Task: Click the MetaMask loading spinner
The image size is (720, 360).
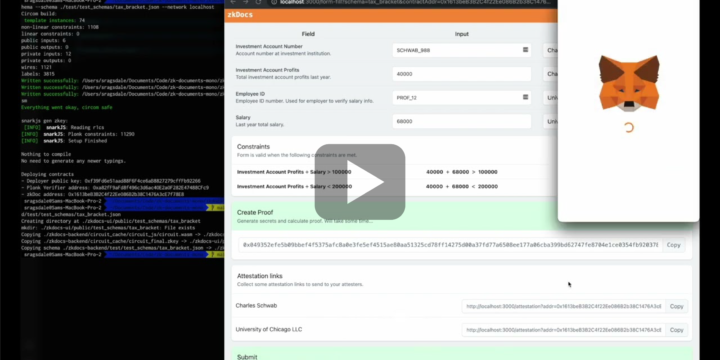Action: (x=629, y=128)
